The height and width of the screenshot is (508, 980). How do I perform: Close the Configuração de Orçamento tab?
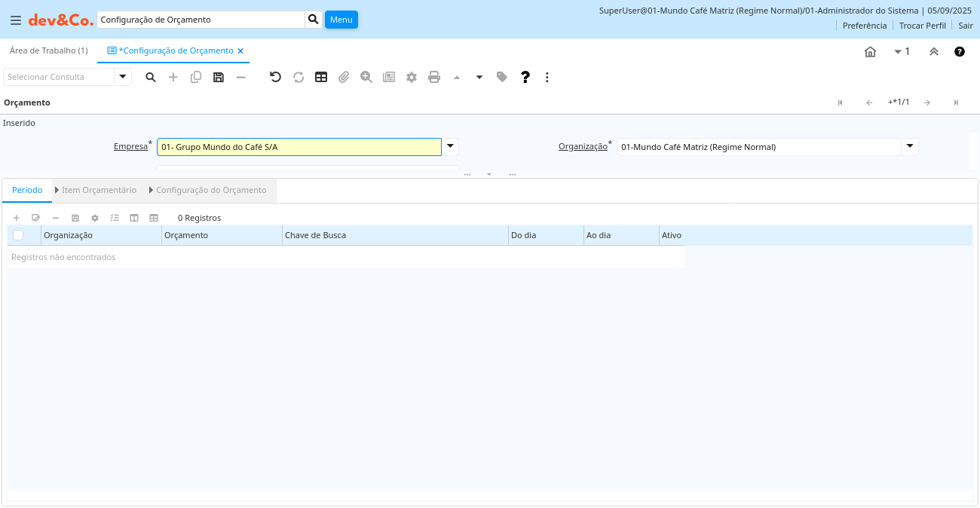click(240, 51)
